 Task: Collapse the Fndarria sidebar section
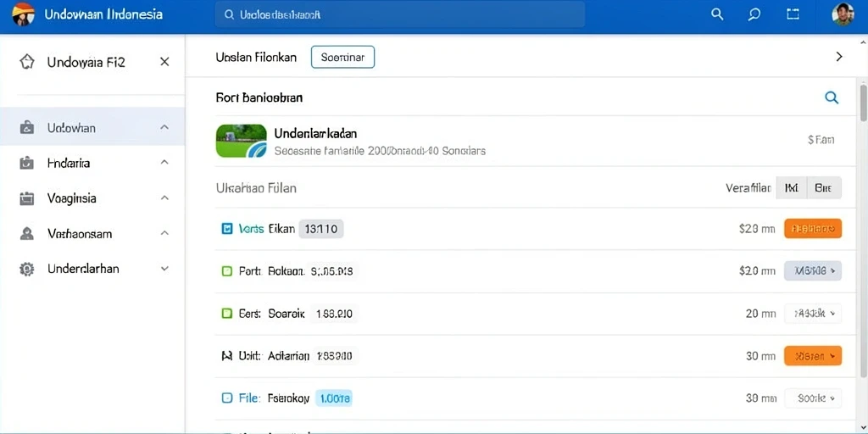pyautogui.click(x=164, y=163)
